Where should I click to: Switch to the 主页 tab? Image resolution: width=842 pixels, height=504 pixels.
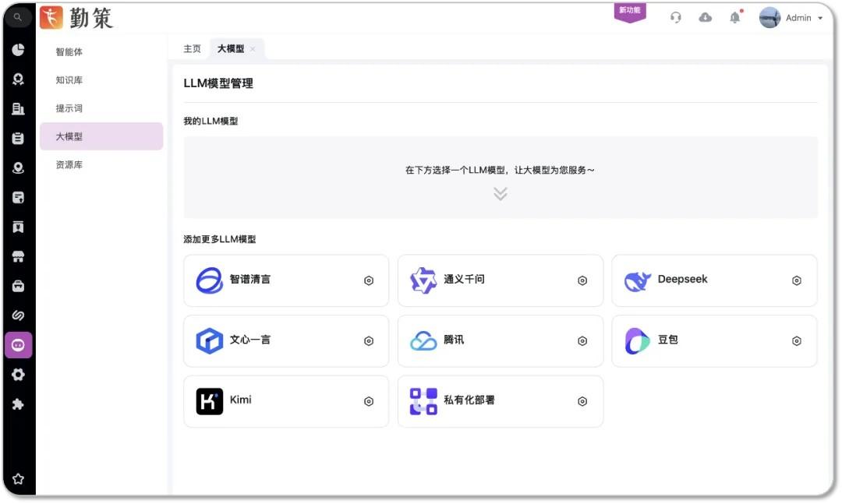(192, 48)
